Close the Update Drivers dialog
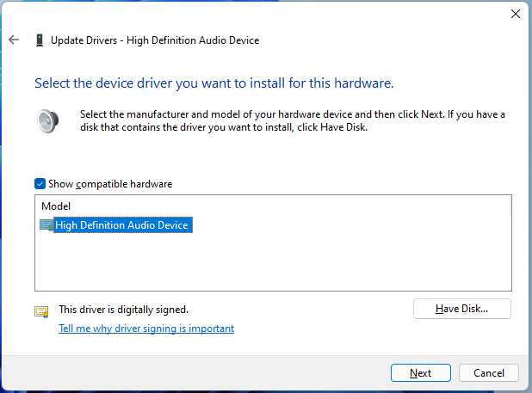The image size is (532, 393). [x=516, y=14]
